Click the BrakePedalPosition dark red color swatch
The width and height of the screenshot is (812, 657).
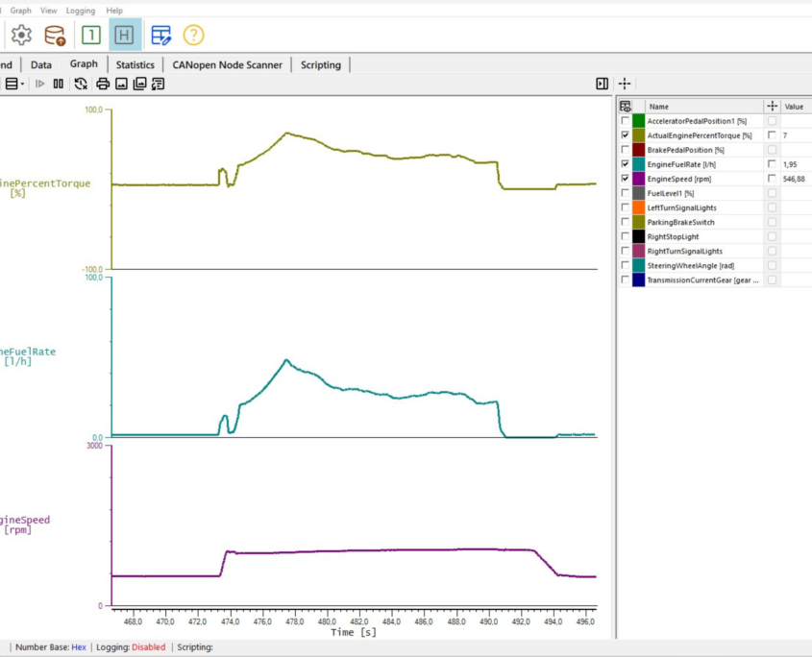coord(639,150)
